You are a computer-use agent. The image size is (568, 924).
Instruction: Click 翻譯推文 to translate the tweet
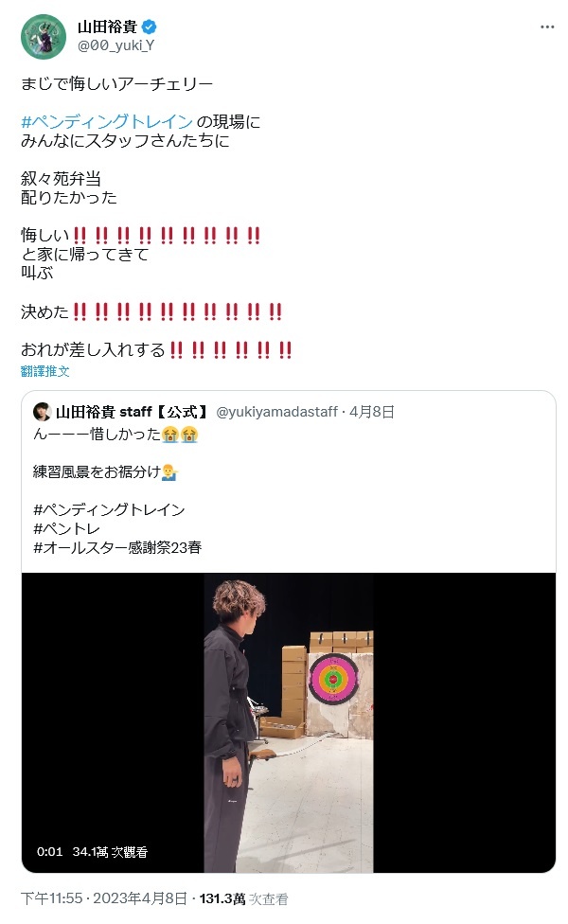click(x=44, y=371)
